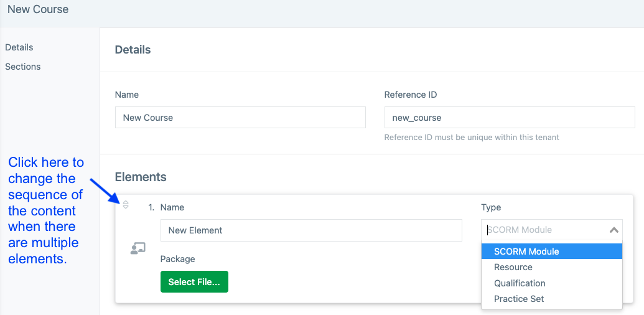Image resolution: width=644 pixels, height=315 pixels.
Task: Click the course Name input field
Action: (x=240, y=118)
